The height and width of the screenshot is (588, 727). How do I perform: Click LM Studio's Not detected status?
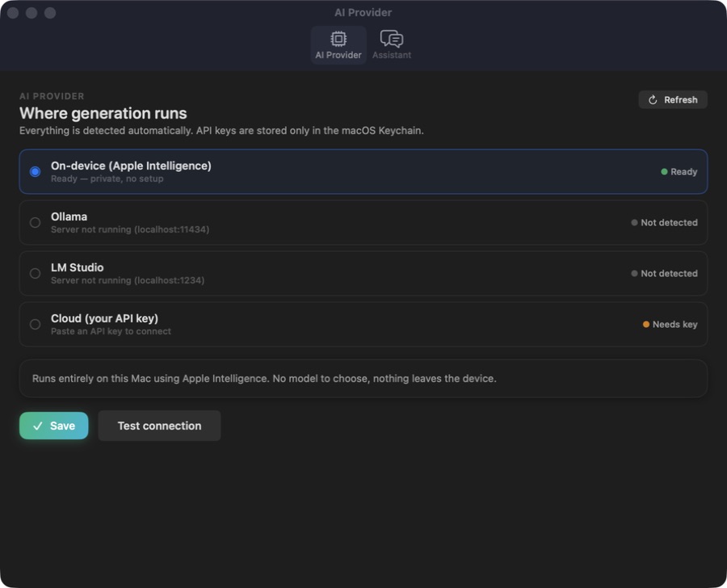[664, 274]
